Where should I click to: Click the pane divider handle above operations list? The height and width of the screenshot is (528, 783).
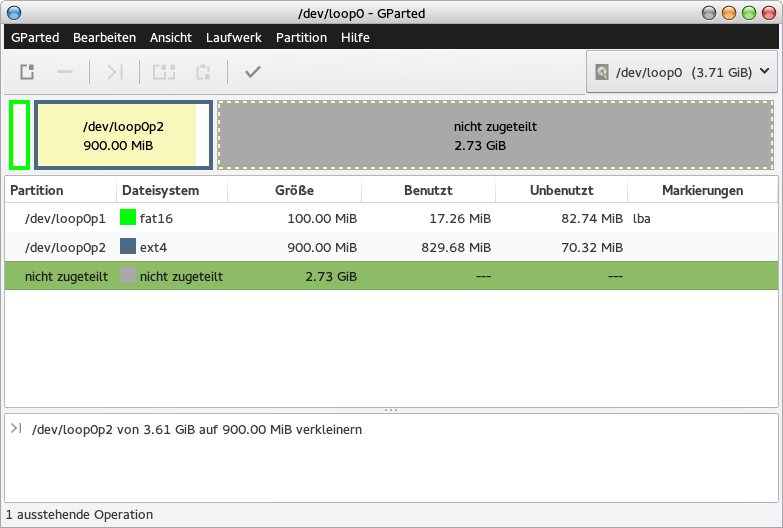click(x=391, y=410)
